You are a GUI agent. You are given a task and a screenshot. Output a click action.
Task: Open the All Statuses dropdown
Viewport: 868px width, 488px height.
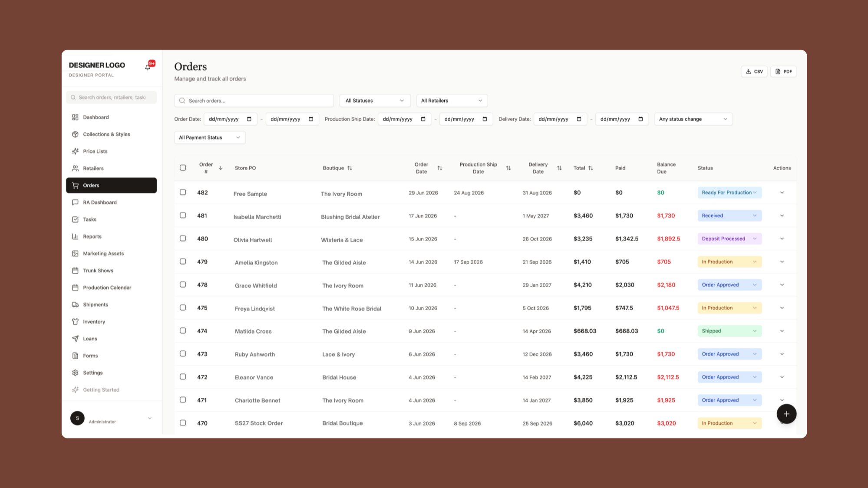pyautogui.click(x=375, y=101)
